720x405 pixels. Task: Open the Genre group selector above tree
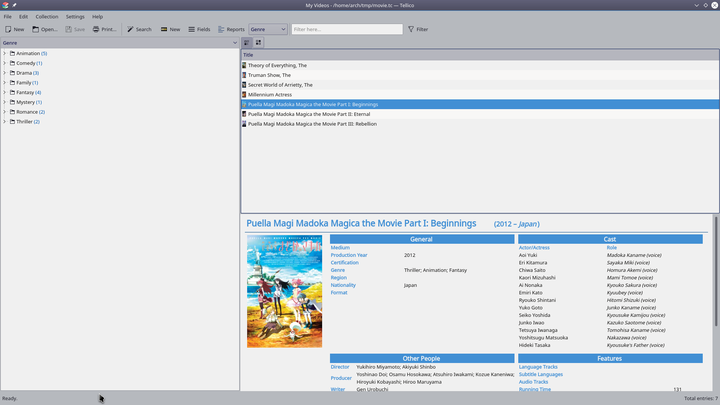pos(120,43)
